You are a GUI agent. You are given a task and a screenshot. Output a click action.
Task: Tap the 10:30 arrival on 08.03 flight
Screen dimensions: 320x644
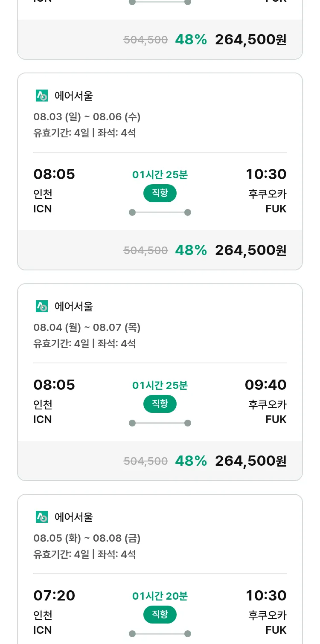tap(266, 174)
